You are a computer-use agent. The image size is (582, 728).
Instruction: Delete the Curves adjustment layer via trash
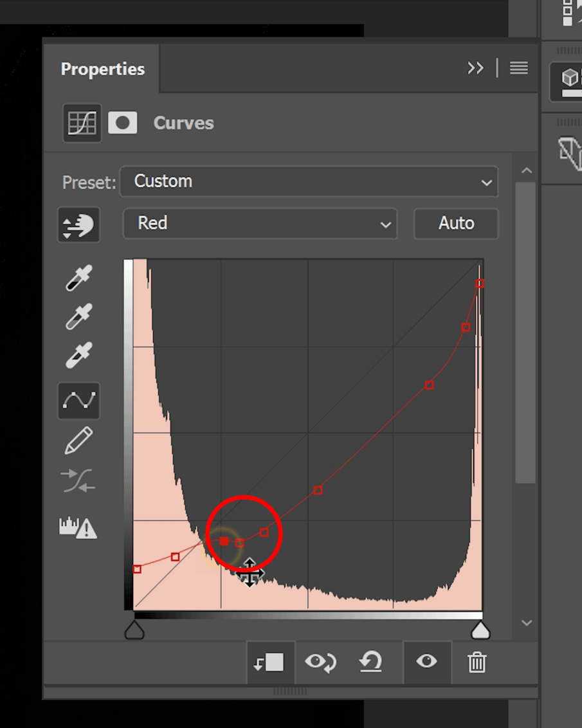(477, 662)
